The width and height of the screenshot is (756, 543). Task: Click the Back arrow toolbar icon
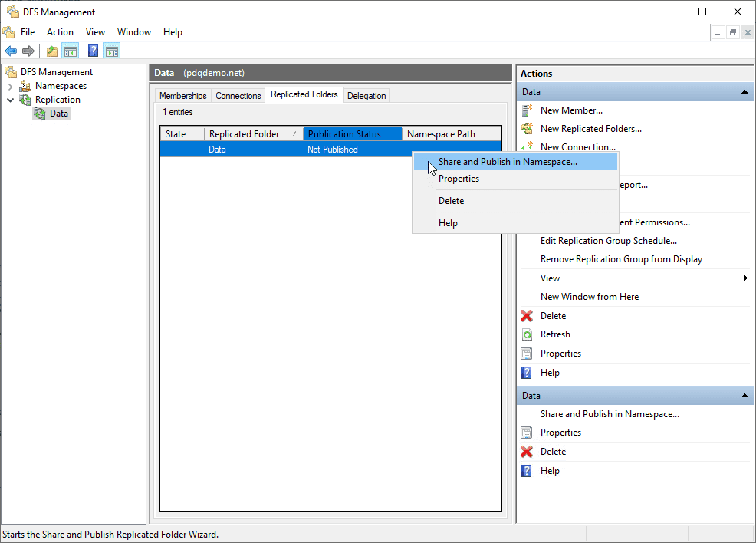coord(11,51)
